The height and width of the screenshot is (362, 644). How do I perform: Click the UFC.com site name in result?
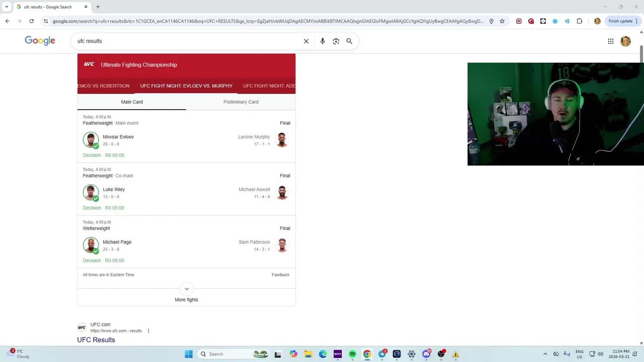100,325
